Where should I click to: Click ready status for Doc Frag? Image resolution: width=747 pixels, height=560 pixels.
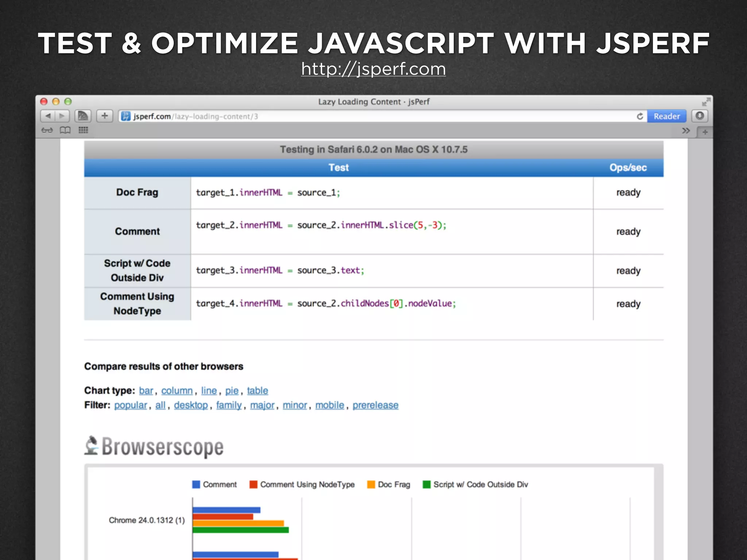click(x=628, y=192)
